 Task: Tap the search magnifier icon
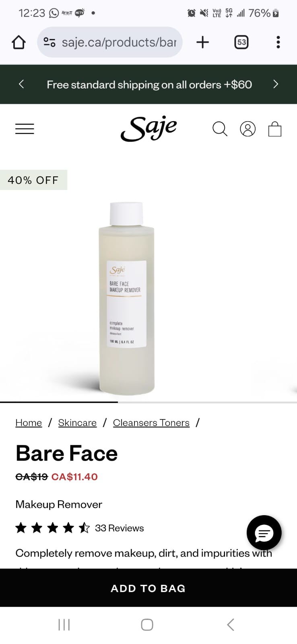coord(220,129)
